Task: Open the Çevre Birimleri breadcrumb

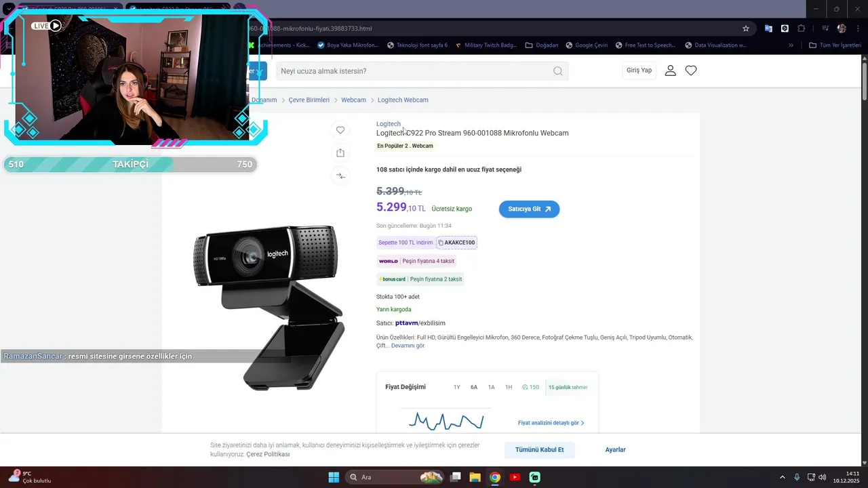Action: click(309, 100)
